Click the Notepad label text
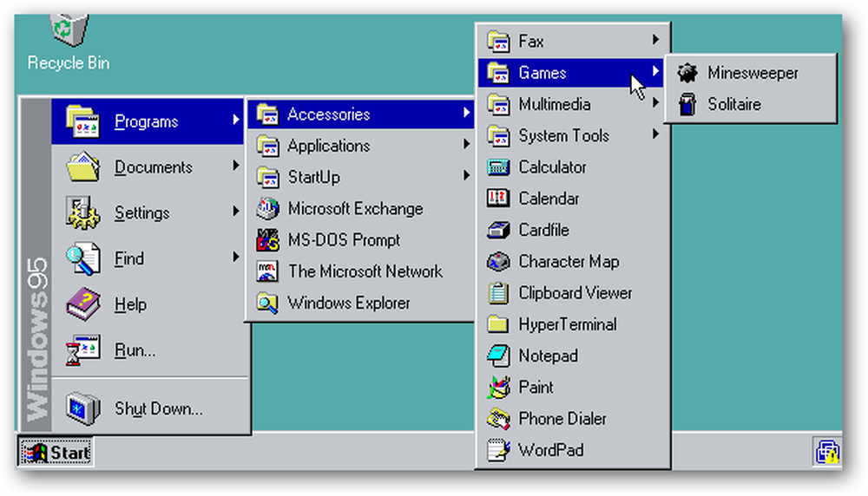This screenshot has width=868, height=496. tap(548, 356)
